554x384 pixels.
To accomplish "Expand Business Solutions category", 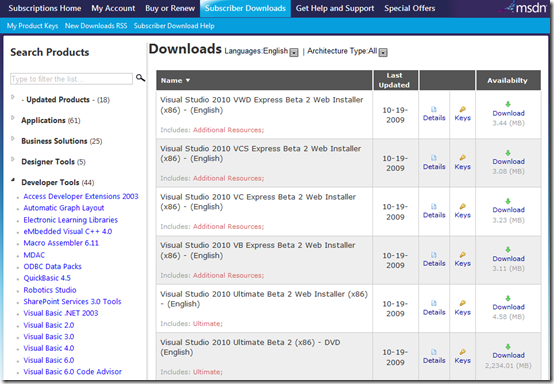I will click(13, 138).
